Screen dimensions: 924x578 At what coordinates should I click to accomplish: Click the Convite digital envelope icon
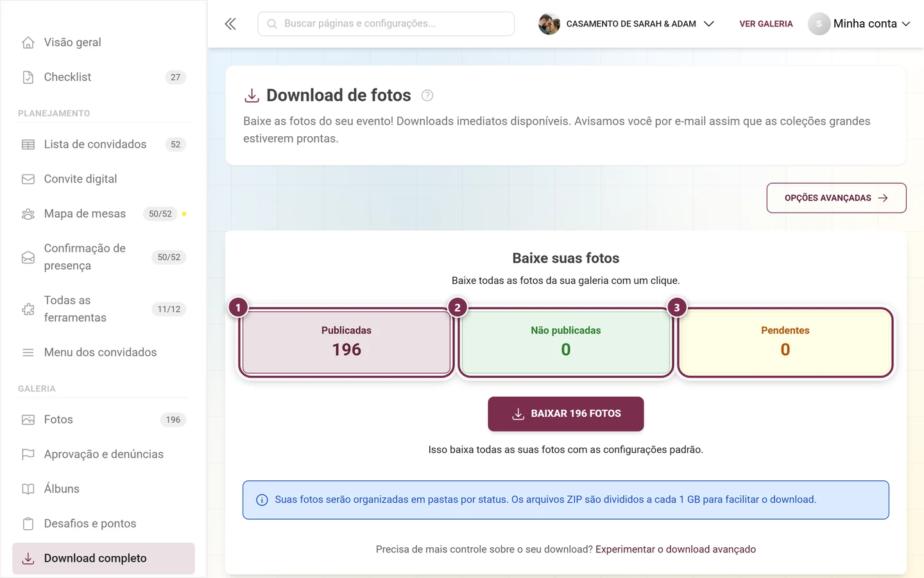(28, 179)
